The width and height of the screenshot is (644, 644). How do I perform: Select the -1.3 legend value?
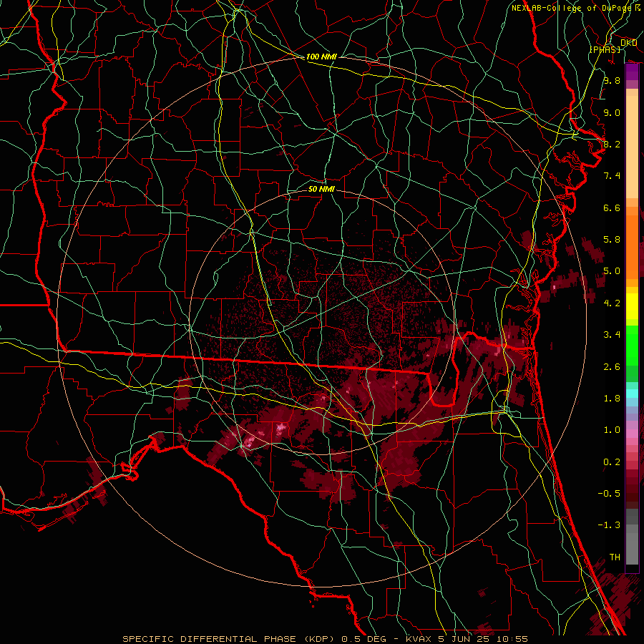pyautogui.click(x=609, y=525)
